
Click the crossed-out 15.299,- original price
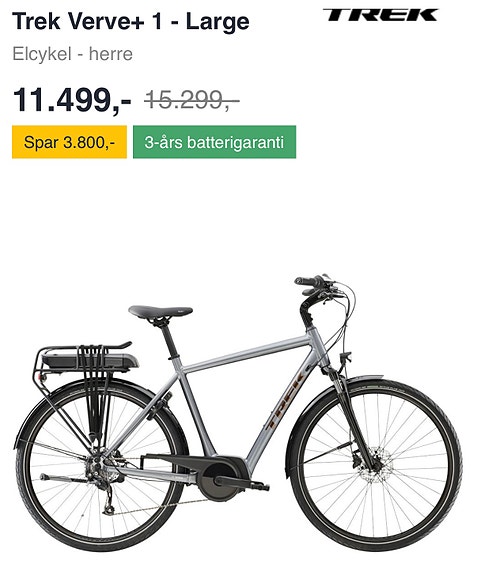point(192,99)
